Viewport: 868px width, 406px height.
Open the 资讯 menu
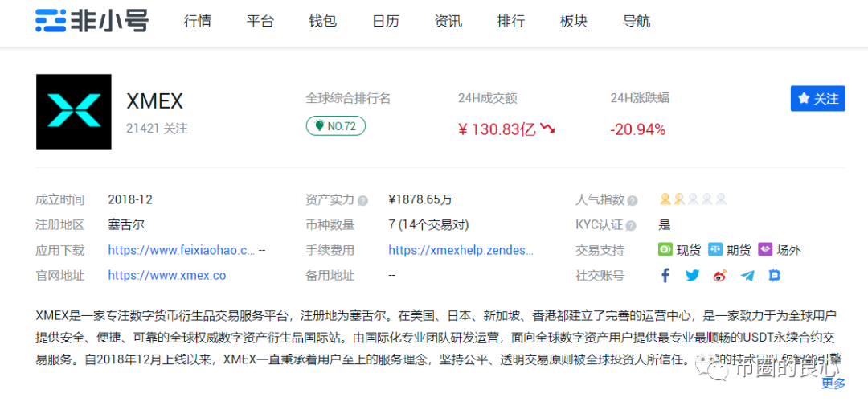point(448,22)
